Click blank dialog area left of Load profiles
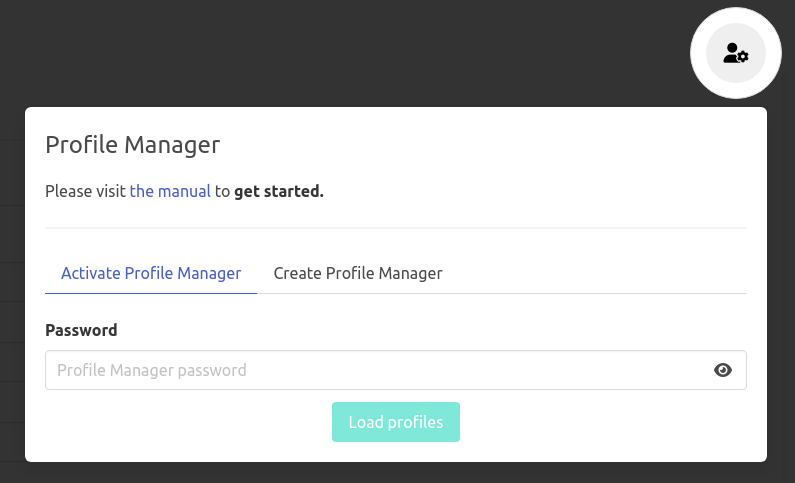Viewport: 795px width, 483px height. point(180,422)
